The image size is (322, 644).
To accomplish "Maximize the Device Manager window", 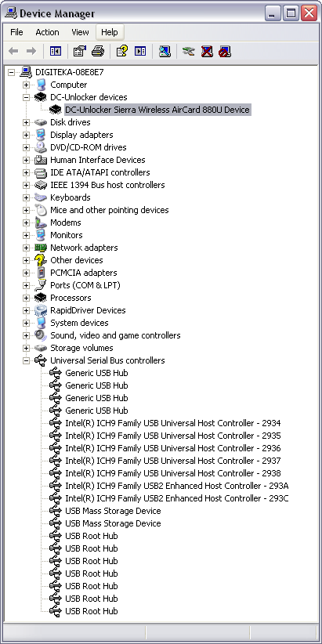I will tap(291, 13).
